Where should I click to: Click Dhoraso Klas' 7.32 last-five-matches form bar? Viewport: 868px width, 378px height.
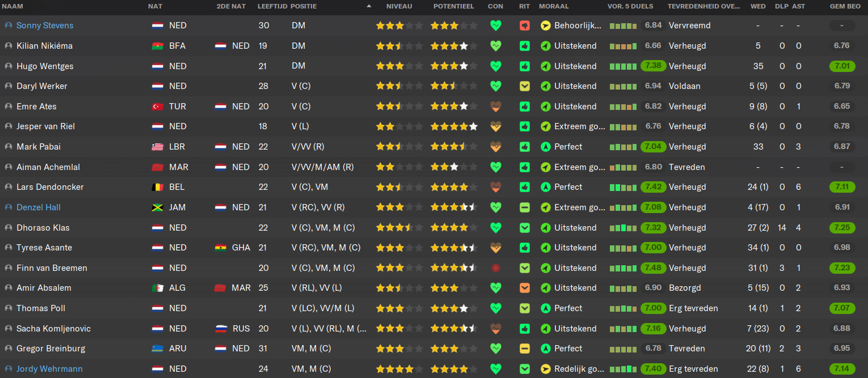point(623,228)
